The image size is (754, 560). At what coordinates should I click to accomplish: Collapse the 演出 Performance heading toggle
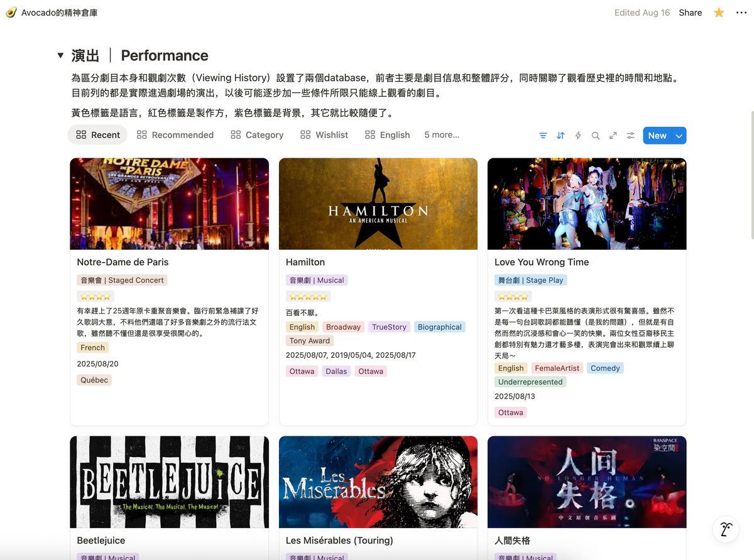60,55
